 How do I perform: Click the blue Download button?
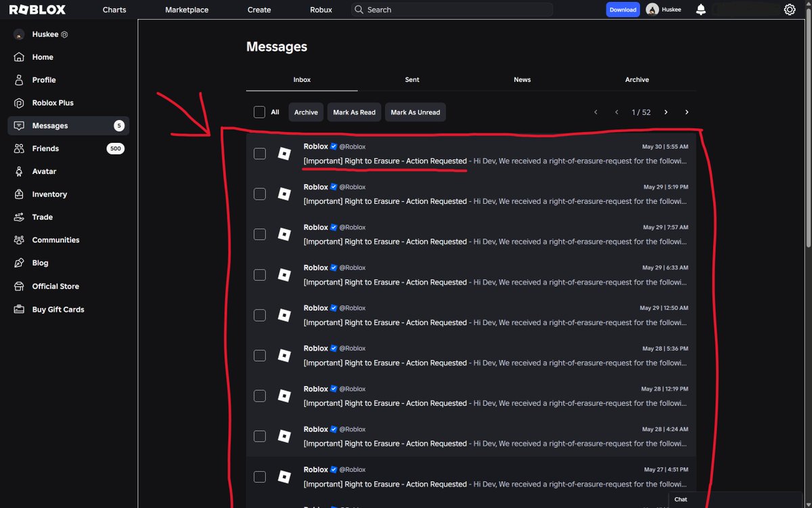pyautogui.click(x=623, y=9)
